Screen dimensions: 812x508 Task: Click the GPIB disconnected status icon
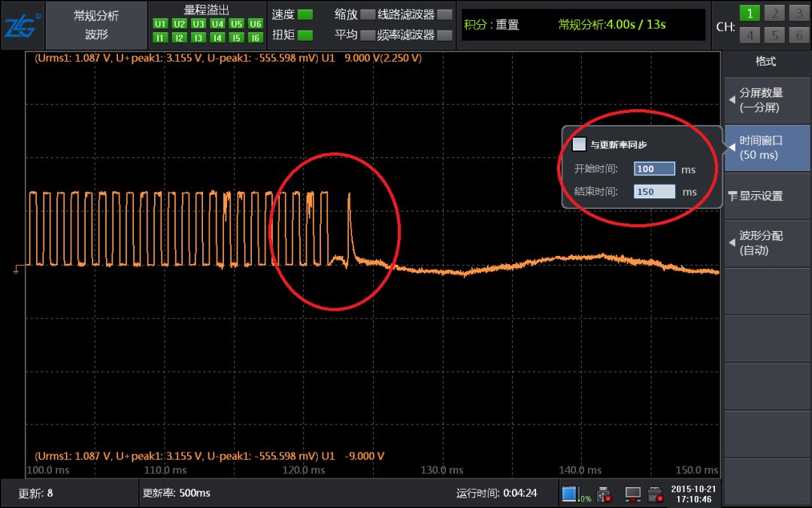point(655,494)
